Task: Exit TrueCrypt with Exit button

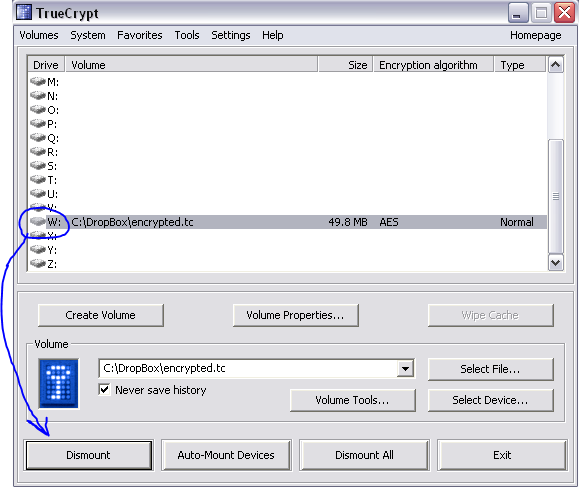Action: pyautogui.click(x=502, y=455)
